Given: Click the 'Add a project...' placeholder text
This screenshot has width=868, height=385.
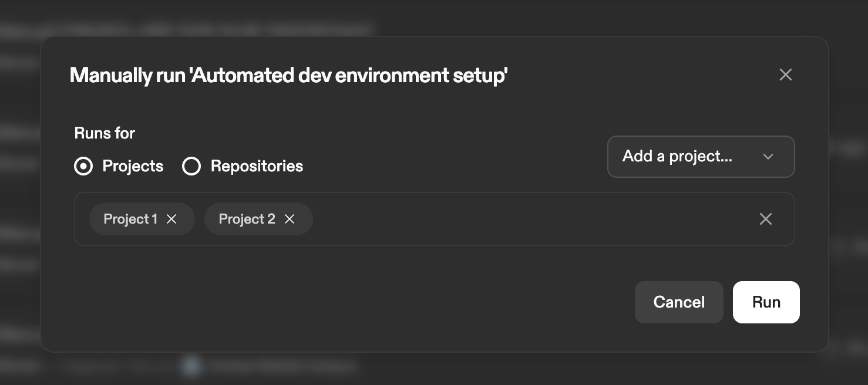Looking at the screenshot, I should tap(677, 156).
